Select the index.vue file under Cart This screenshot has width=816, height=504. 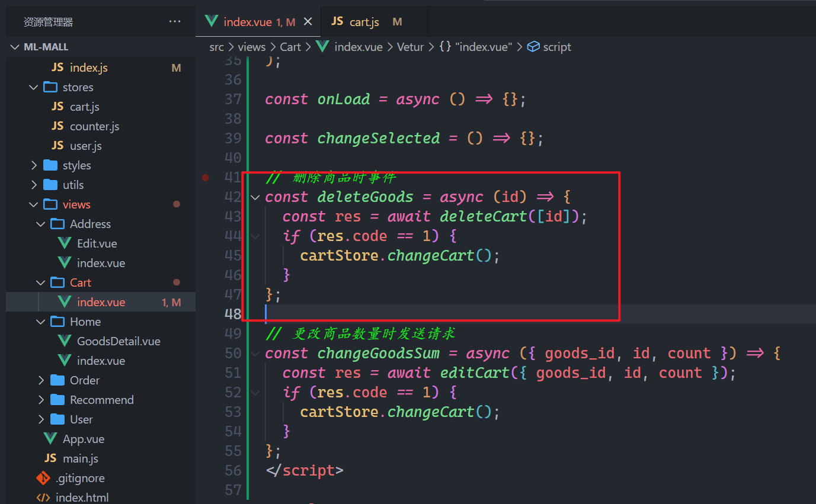[101, 302]
